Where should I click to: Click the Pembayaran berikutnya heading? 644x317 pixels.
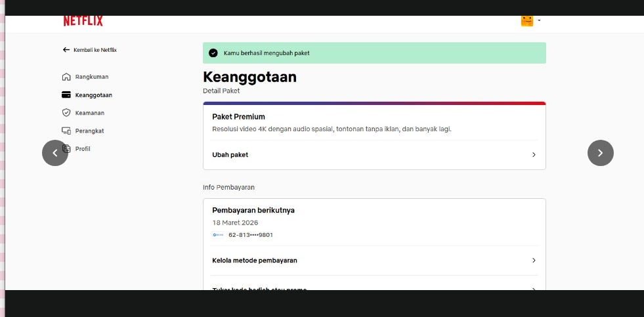pos(253,210)
